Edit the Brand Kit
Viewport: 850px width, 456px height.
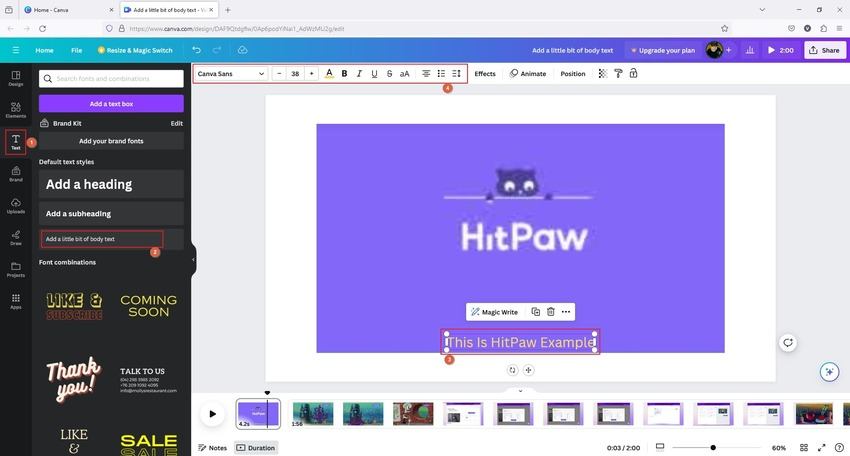[x=177, y=124]
